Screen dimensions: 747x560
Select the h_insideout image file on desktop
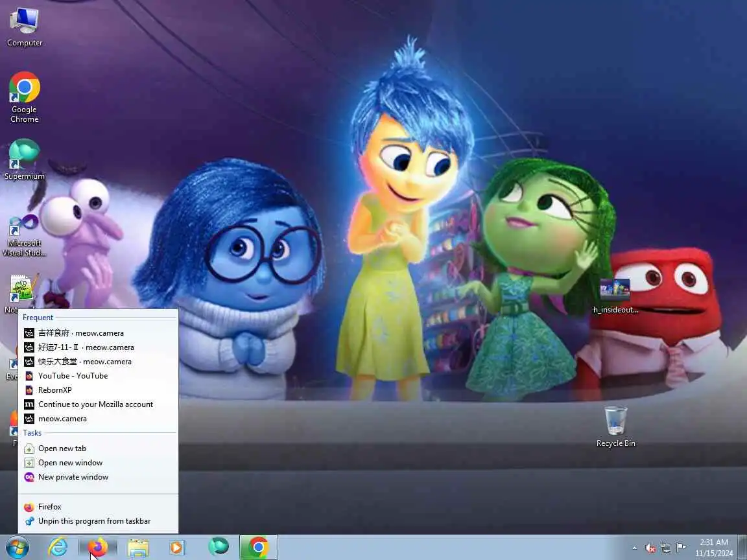(x=615, y=296)
